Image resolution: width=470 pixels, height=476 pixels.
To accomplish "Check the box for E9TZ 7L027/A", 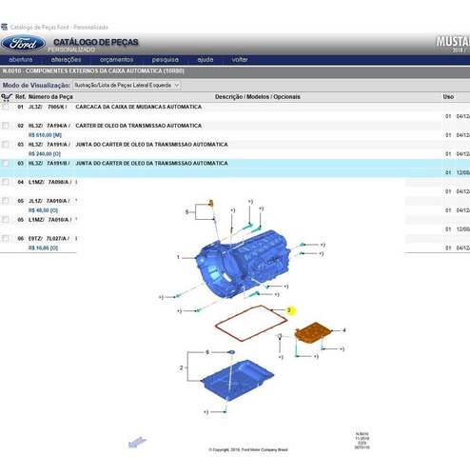I will pos(6,238).
